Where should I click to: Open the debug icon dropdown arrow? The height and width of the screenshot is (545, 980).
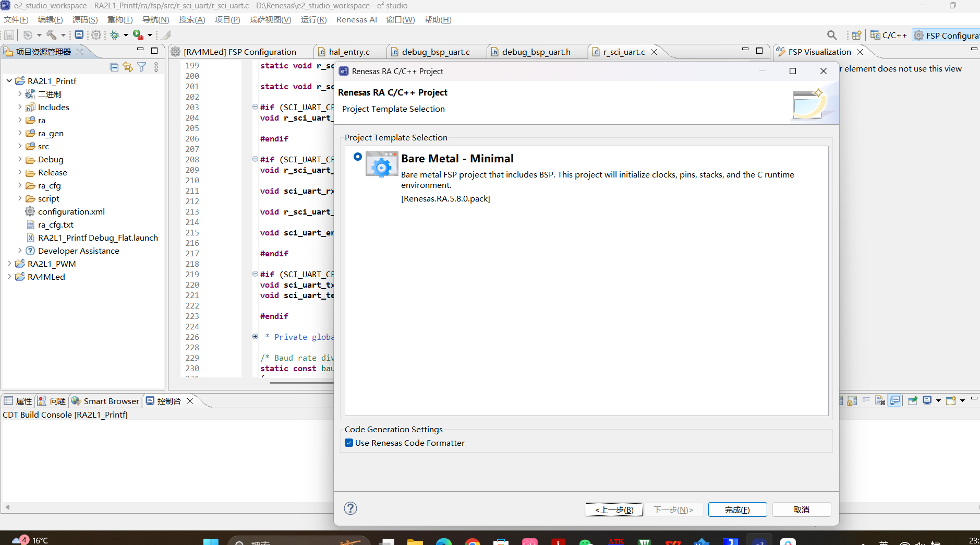pos(126,35)
